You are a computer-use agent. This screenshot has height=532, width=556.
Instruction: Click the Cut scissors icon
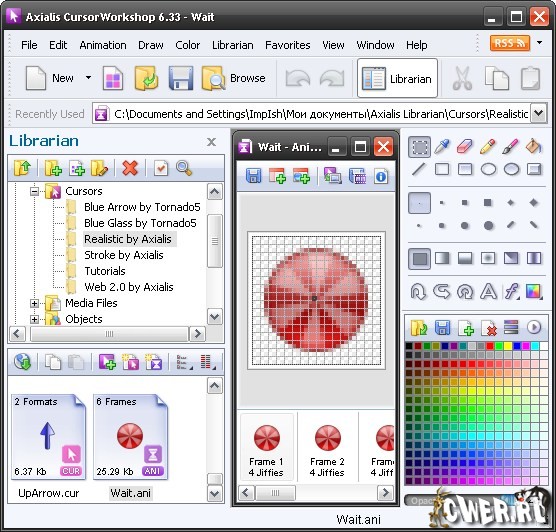point(462,78)
